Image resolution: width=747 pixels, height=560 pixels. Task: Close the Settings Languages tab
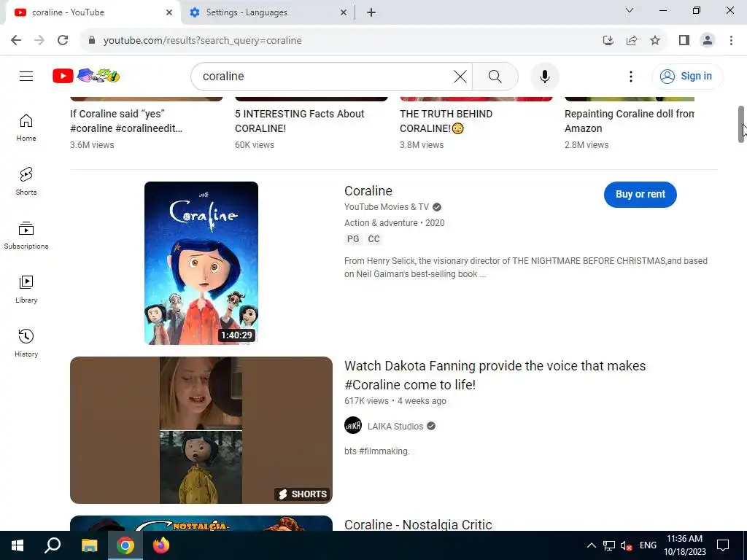click(344, 12)
